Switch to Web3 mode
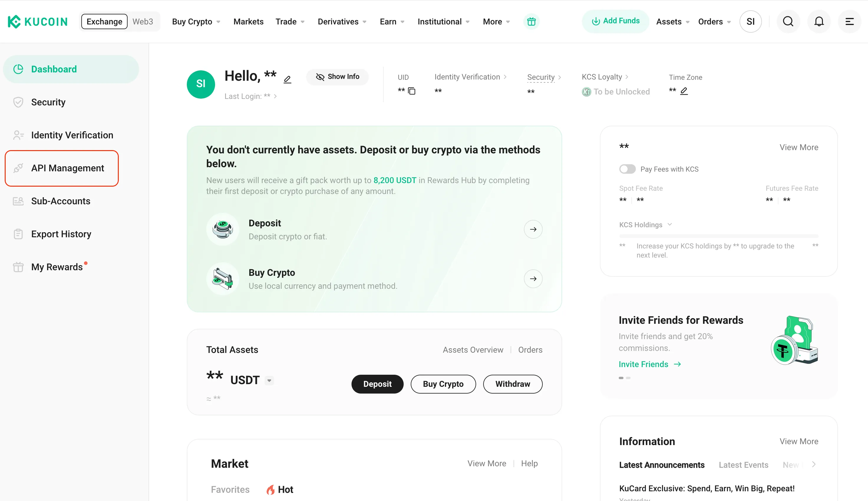 click(x=143, y=22)
